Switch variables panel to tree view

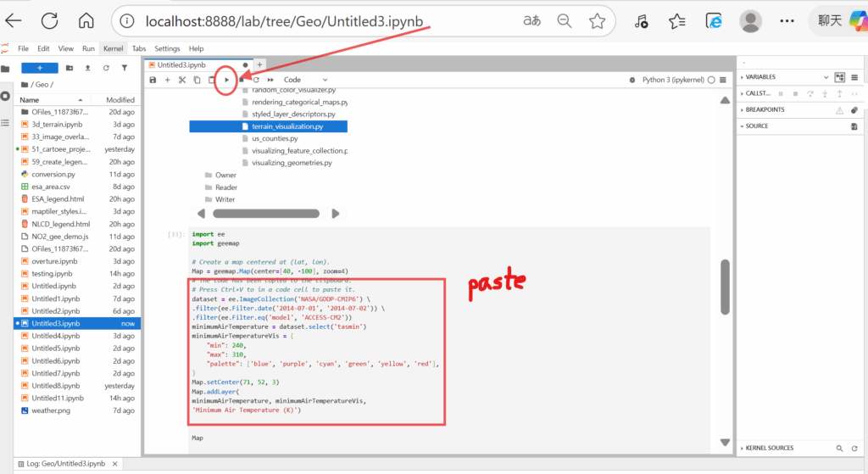click(839, 77)
